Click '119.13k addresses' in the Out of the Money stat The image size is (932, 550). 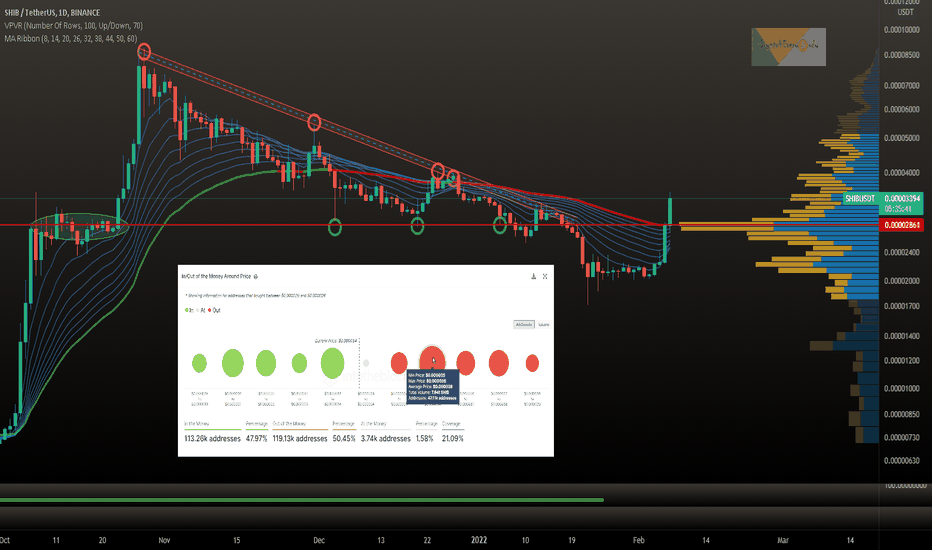point(300,439)
